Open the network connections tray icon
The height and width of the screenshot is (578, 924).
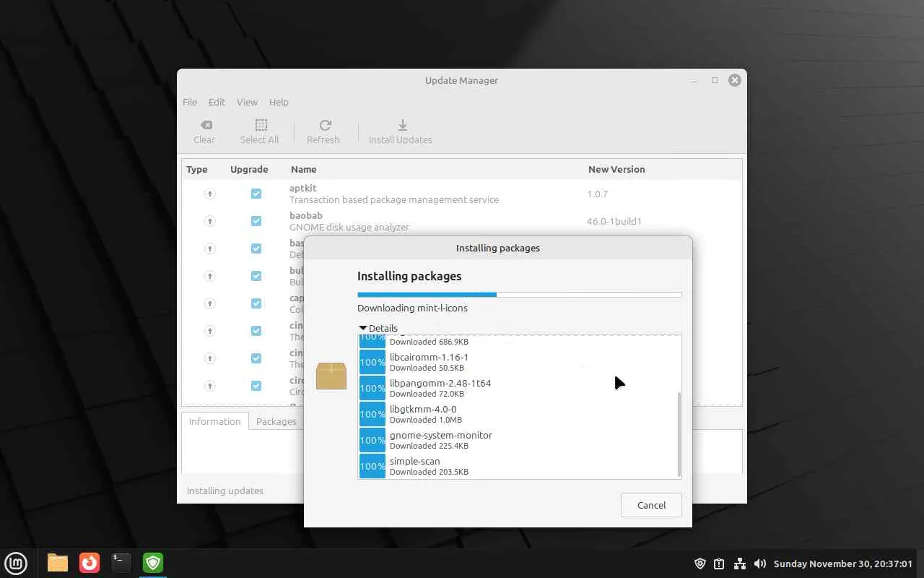[x=740, y=564]
